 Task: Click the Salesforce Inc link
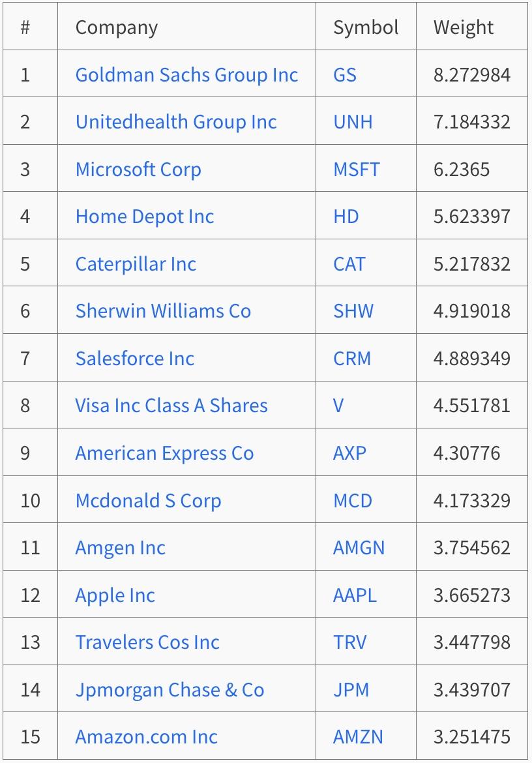(135, 359)
